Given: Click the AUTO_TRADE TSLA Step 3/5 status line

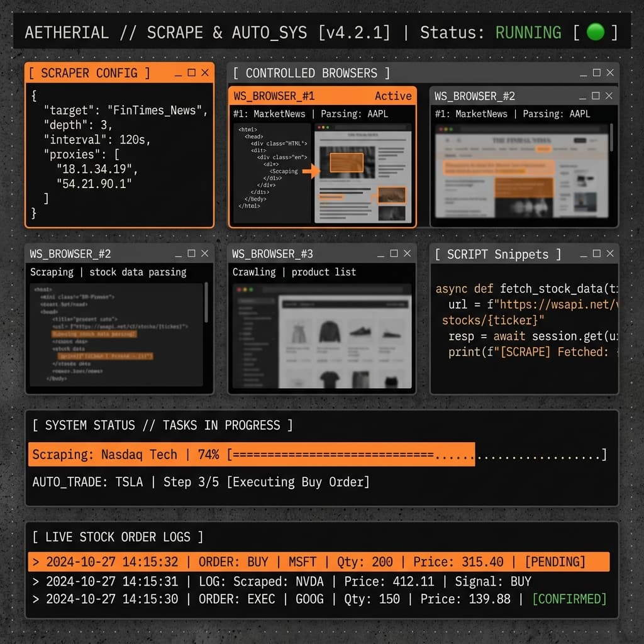Looking at the screenshot, I should click(201, 482).
